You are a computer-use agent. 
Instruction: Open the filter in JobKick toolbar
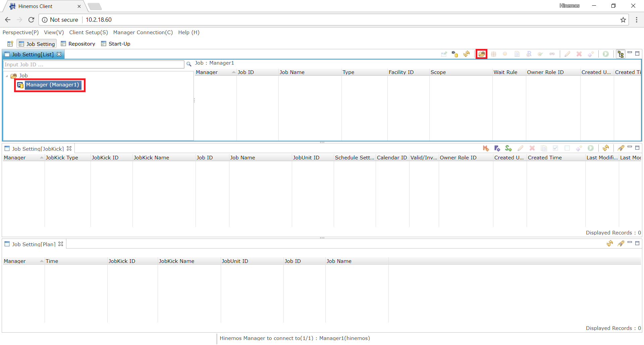click(x=621, y=148)
